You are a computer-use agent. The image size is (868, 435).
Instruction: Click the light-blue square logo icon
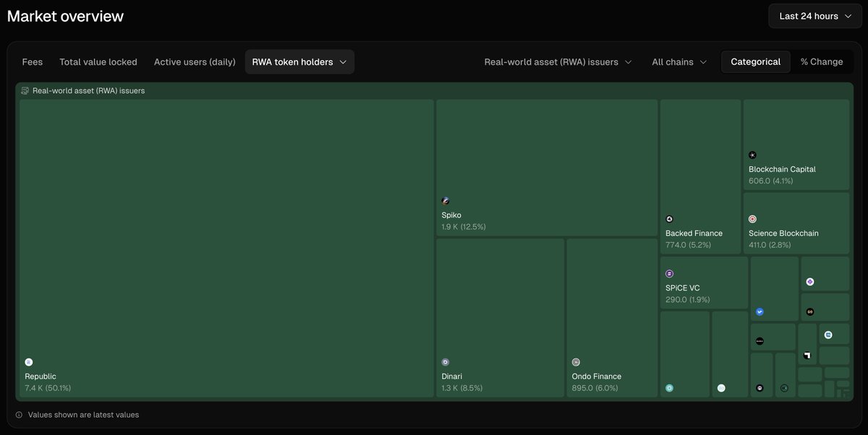click(x=828, y=335)
